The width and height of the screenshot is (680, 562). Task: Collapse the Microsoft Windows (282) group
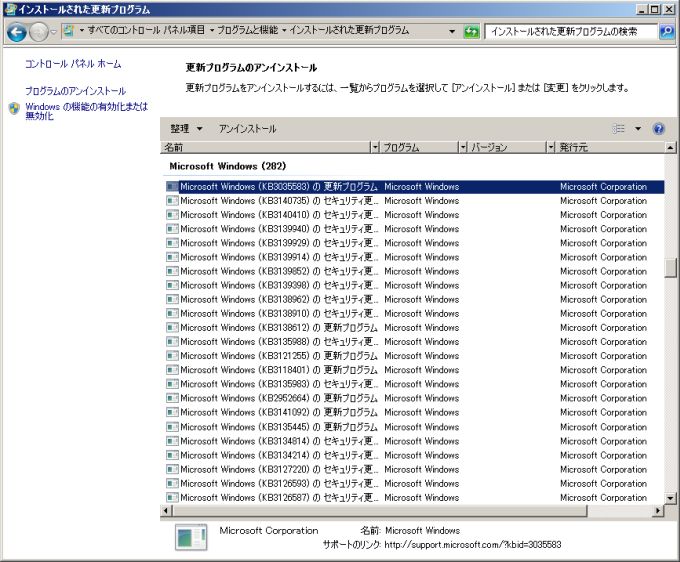(228, 166)
